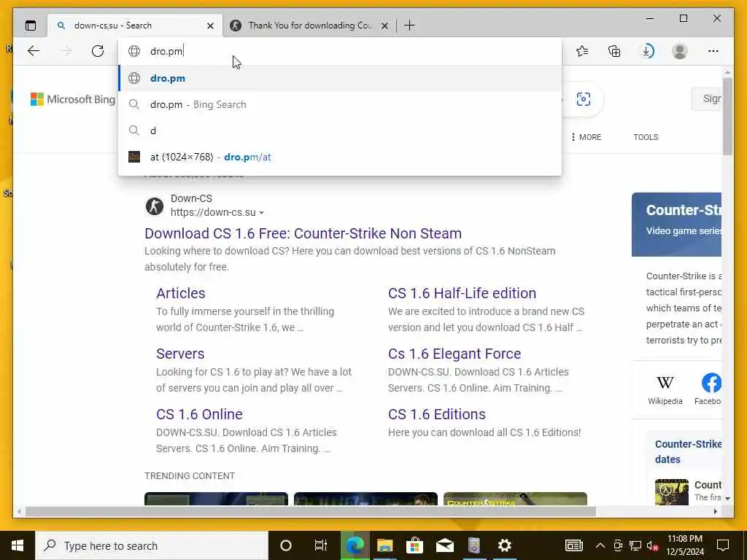
Task: Click the Refresh page icon
Action: click(98, 51)
